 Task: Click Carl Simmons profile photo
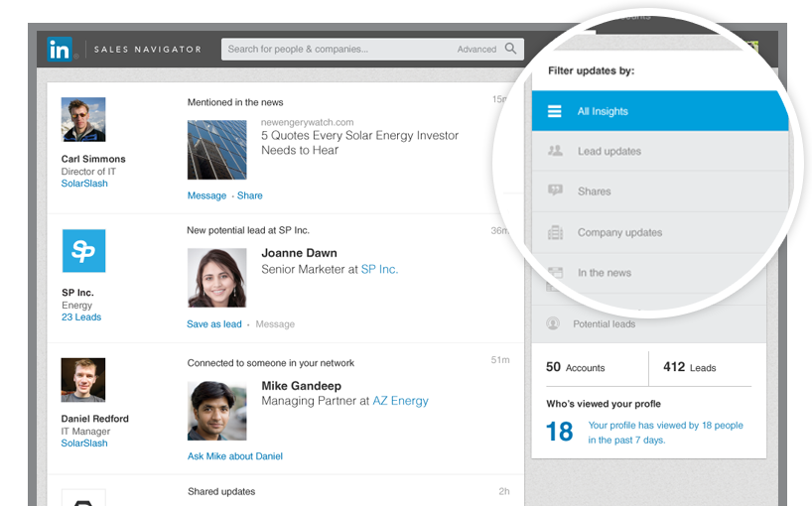[x=83, y=119]
